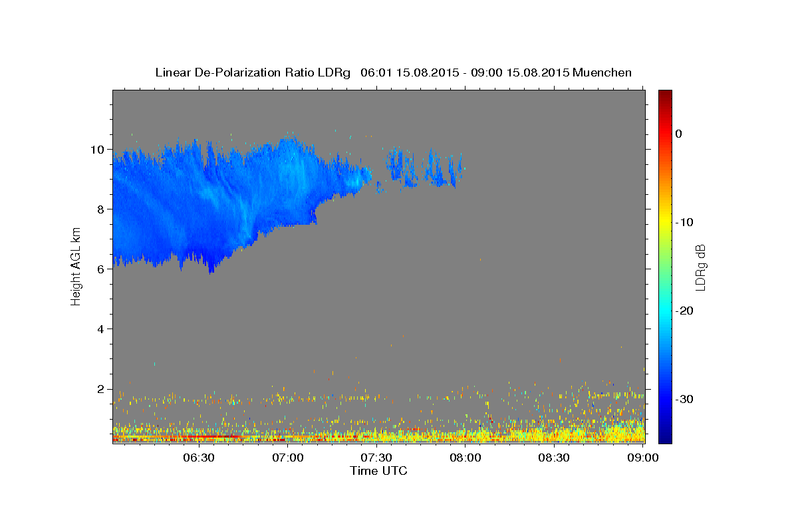The height and width of the screenshot is (532, 798).
Task: Click the 07:30 time tick label
Action: tap(376, 458)
